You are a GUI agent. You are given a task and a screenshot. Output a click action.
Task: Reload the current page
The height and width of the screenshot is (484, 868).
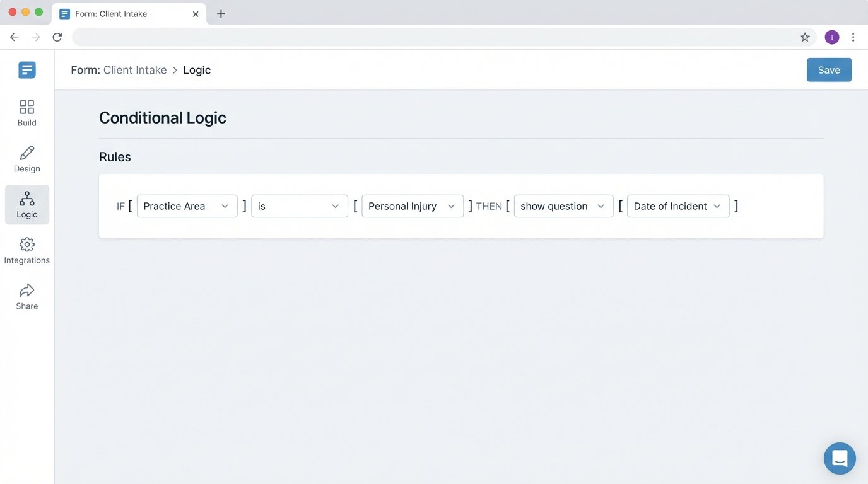click(x=57, y=37)
